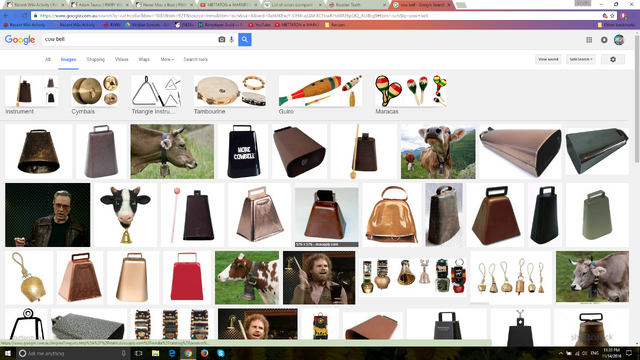Go to Google homepage via logo

tap(20, 40)
